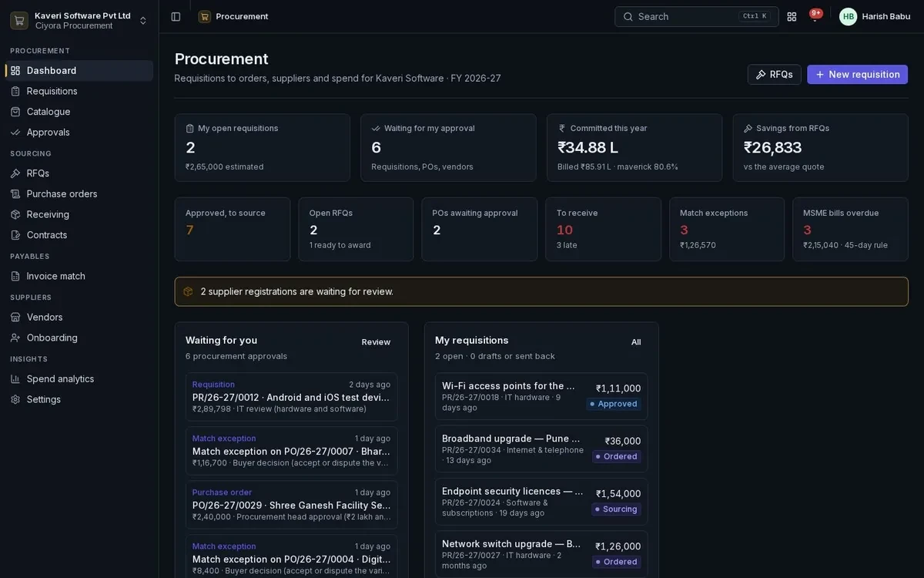This screenshot has width=924, height=578.
Task: Click the RFQs header button
Action: point(774,74)
